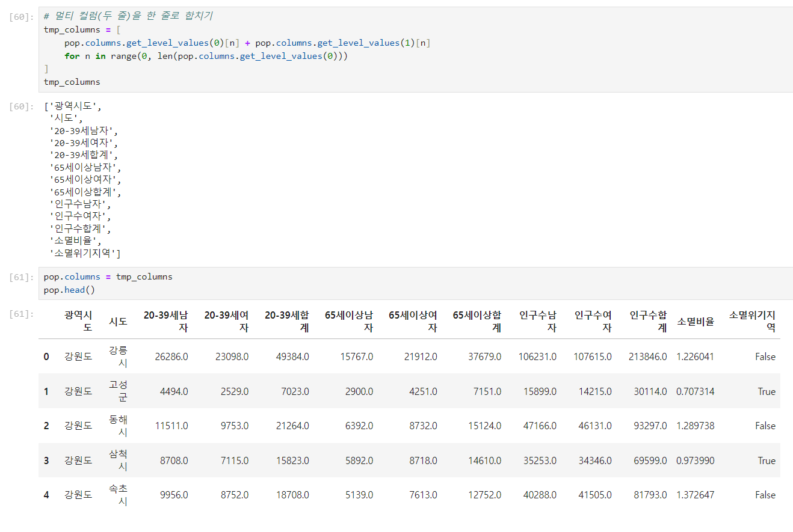Click 'False' in the 동해시 row
The width and height of the screenshot is (793, 532).
765,426
